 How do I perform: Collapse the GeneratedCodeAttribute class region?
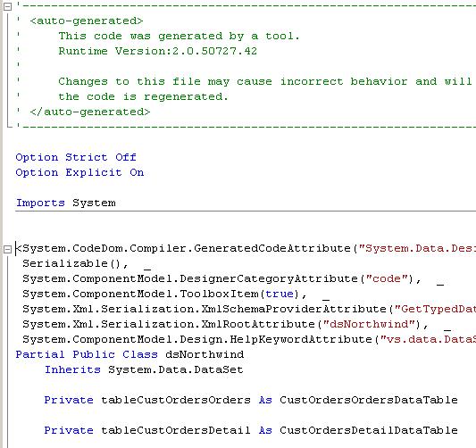point(7,249)
